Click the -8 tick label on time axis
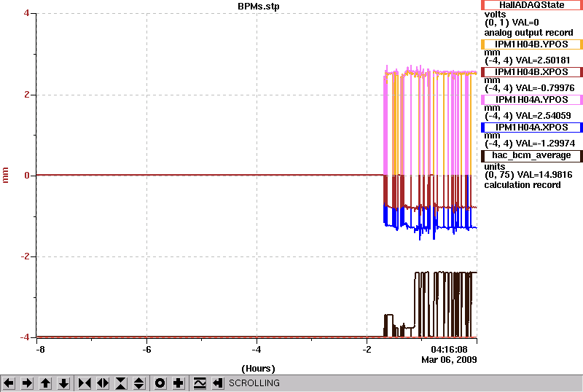 click(x=40, y=350)
